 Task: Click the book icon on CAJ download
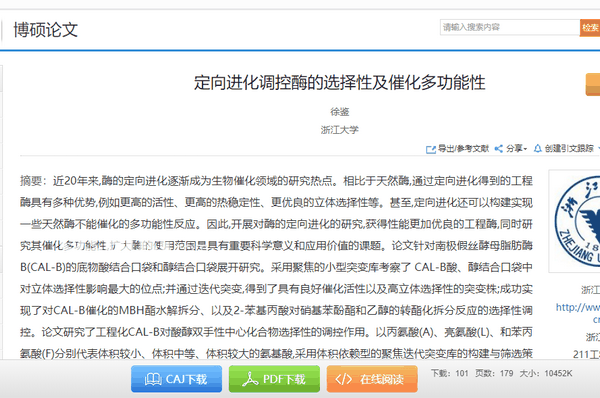point(153,379)
